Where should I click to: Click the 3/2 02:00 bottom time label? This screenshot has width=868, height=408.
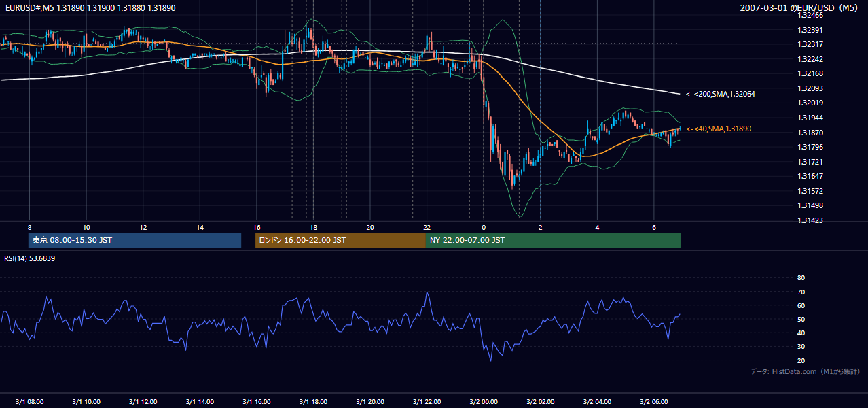[x=540, y=402]
